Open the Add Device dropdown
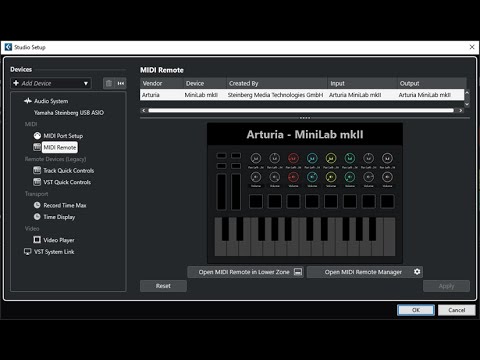Screen dimensions: 480x360 [51, 83]
